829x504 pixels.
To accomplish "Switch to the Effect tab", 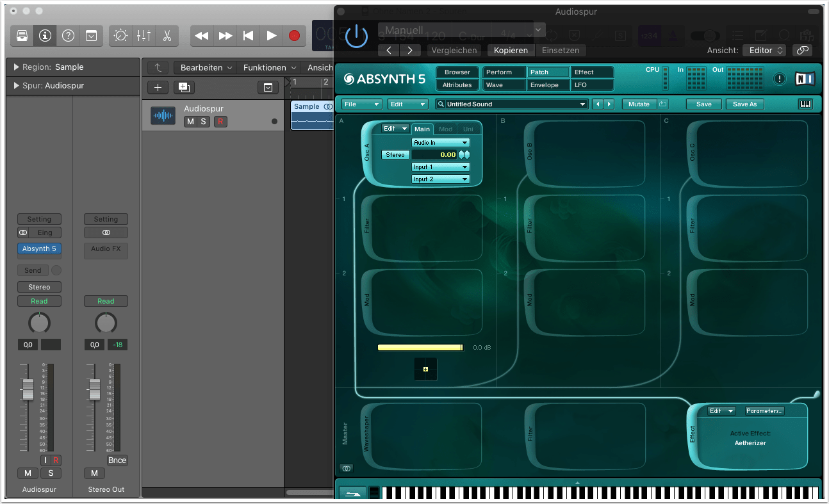I will click(592, 72).
